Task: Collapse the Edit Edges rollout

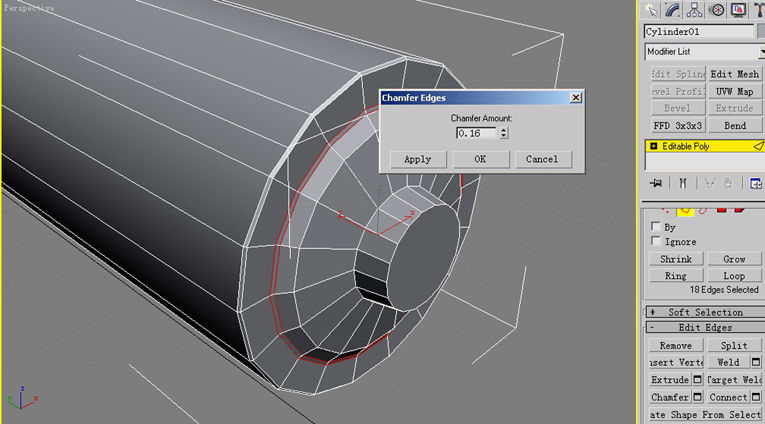Action: (705, 327)
